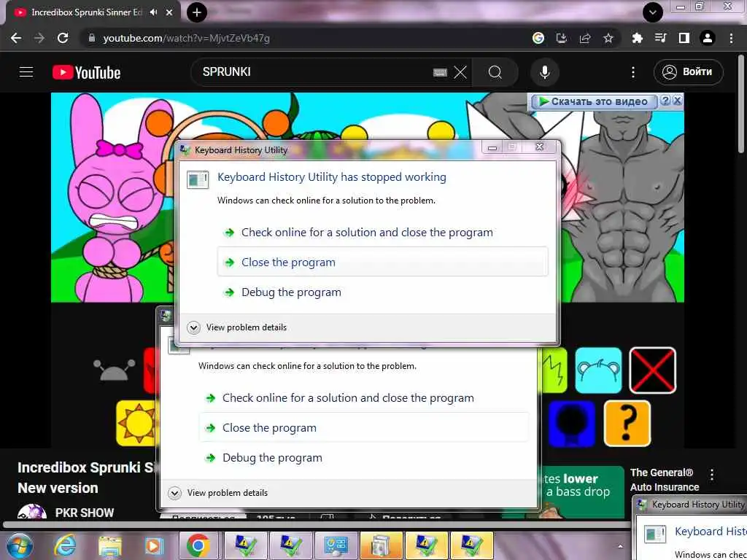Viewport: 747px width, 560px height.
Task: Close the program in front dialog
Action: [382, 262]
